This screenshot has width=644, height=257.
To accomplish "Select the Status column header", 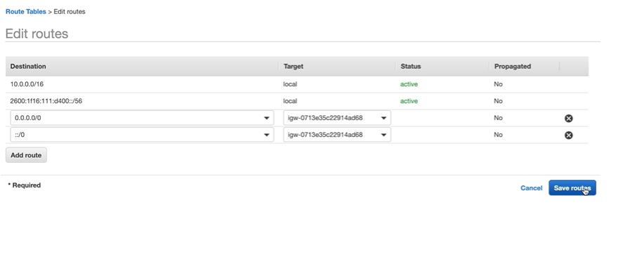I will (410, 66).
